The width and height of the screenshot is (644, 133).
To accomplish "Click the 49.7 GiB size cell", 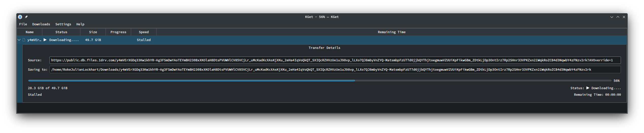I will click(x=93, y=40).
